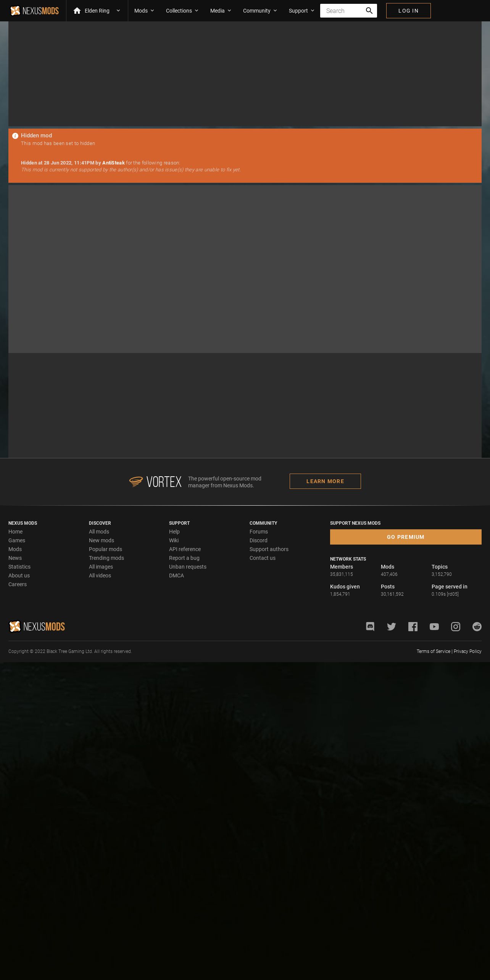
Task: Open the Wiki link
Action: click(x=174, y=540)
